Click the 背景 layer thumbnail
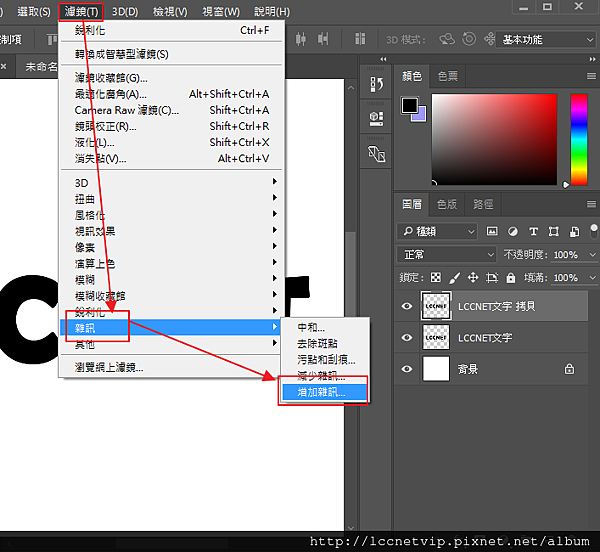Viewport: 600px width, 552px height. (x=436, y=369)
